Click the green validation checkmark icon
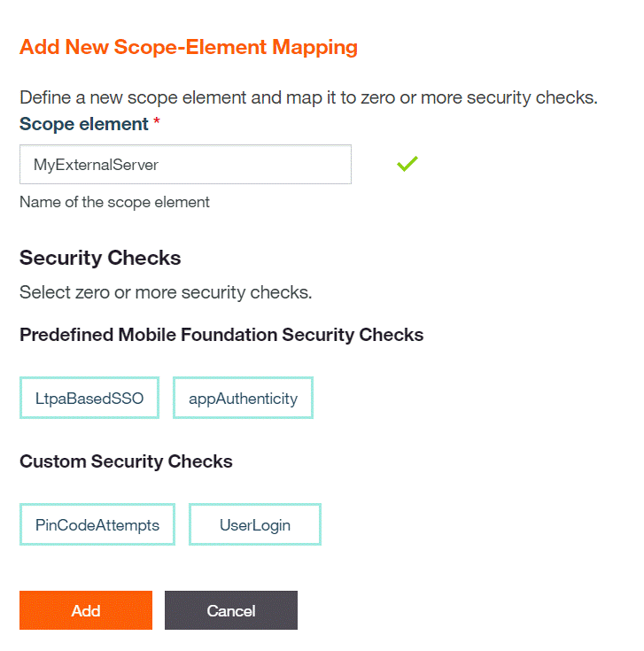The height and width of the screenshot is (651, 644). tap(407, 164)
